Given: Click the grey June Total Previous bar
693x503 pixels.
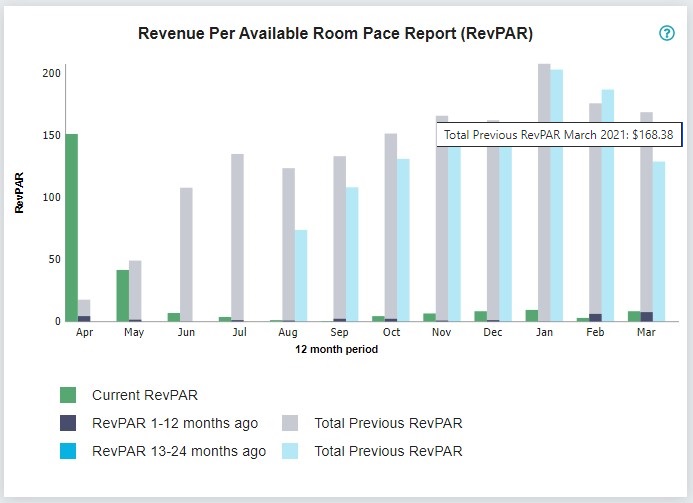Looking at the screenshot, I should [x=186, y=254].
